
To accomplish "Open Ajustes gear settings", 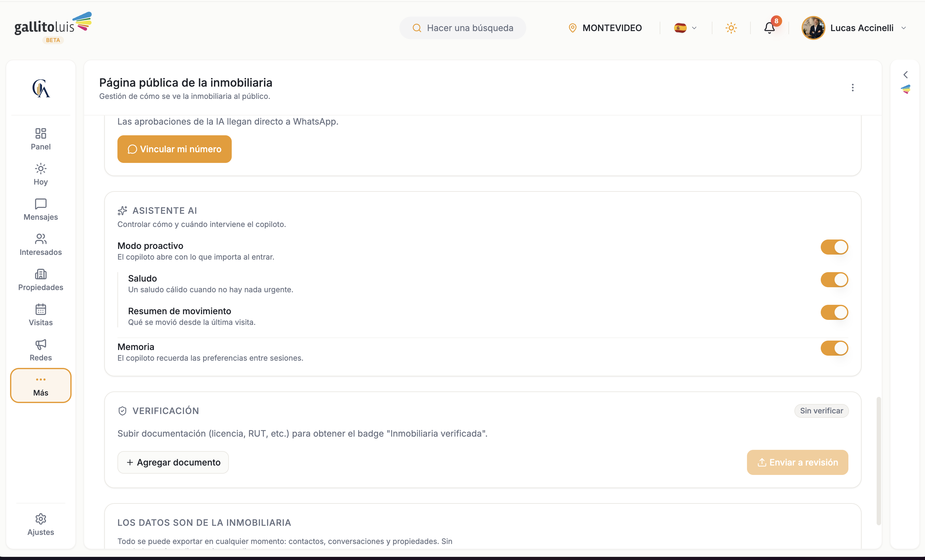I will (x=41, y=525).
